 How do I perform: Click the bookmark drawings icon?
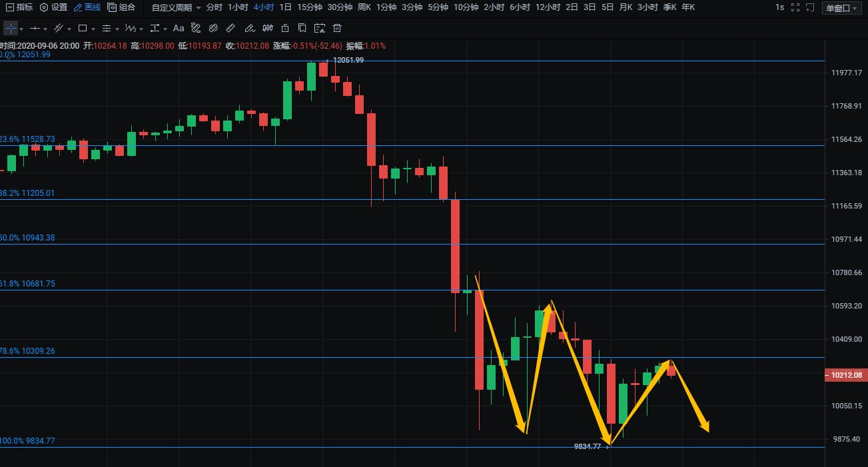302,29
